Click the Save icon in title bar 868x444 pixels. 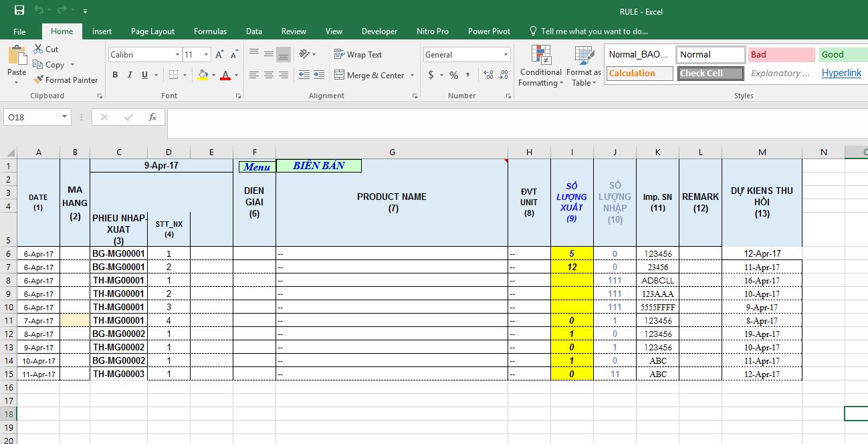pos(19,11)
